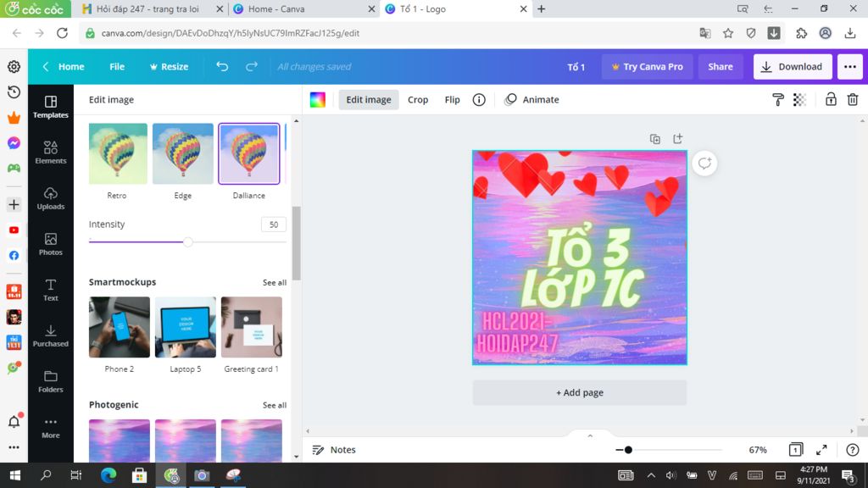Delete the selected image with the trash icon
The height and width of the screenshot is (488, 868).
[x=852, y=99]
